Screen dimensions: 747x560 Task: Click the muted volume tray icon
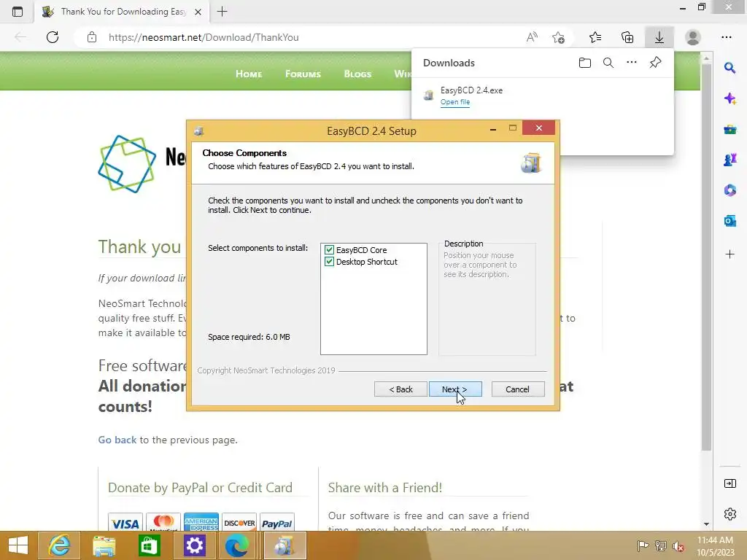(678, 546)
